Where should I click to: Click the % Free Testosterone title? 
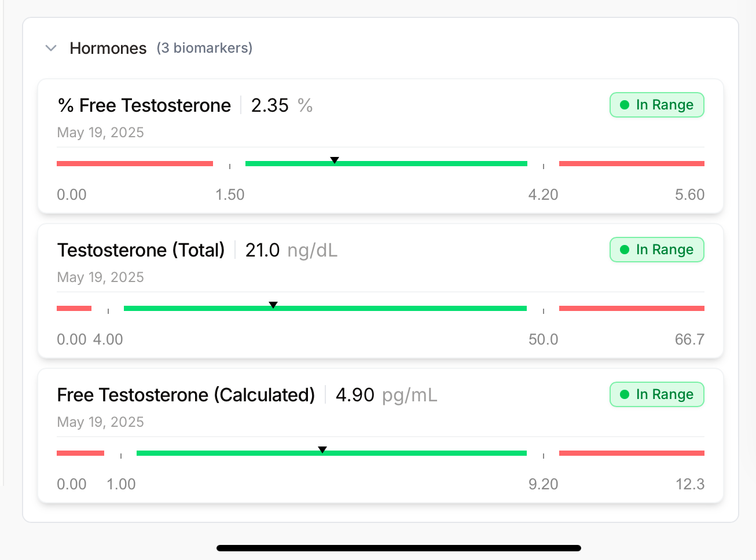pyautogui.click(x=144, y=105)
